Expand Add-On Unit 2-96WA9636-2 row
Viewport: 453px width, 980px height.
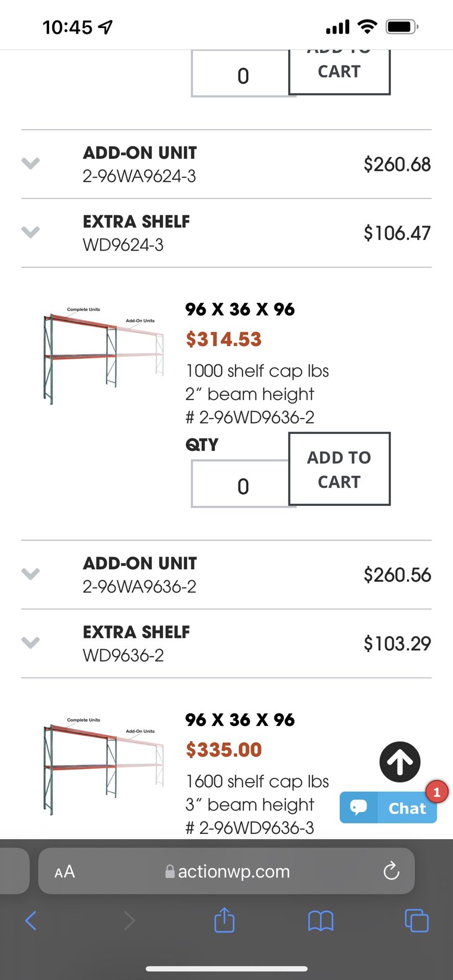tap(31, 574)
